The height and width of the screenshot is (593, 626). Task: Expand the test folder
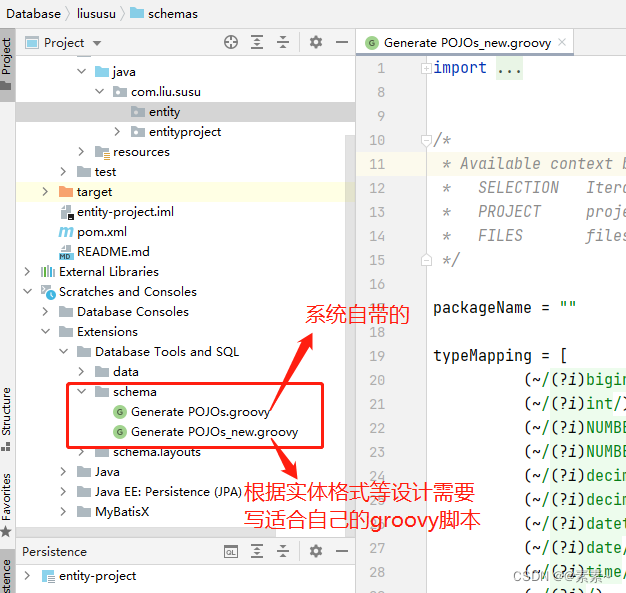(x=63, y=171)
